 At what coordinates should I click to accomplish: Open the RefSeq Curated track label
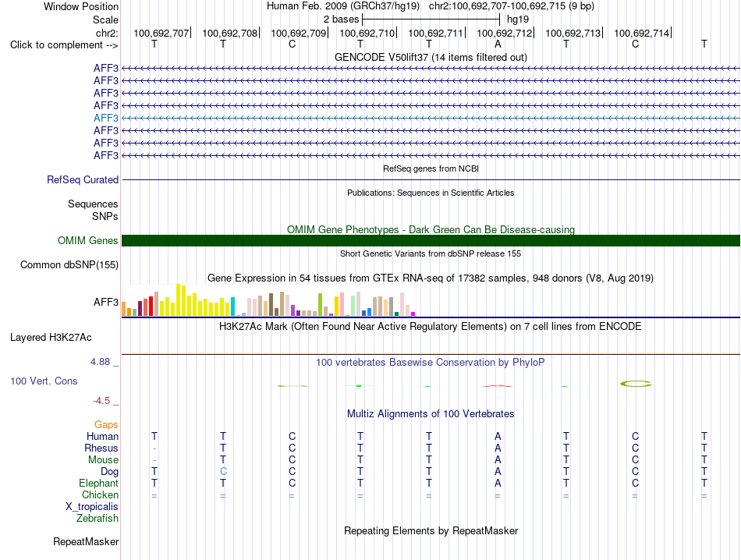83,179
